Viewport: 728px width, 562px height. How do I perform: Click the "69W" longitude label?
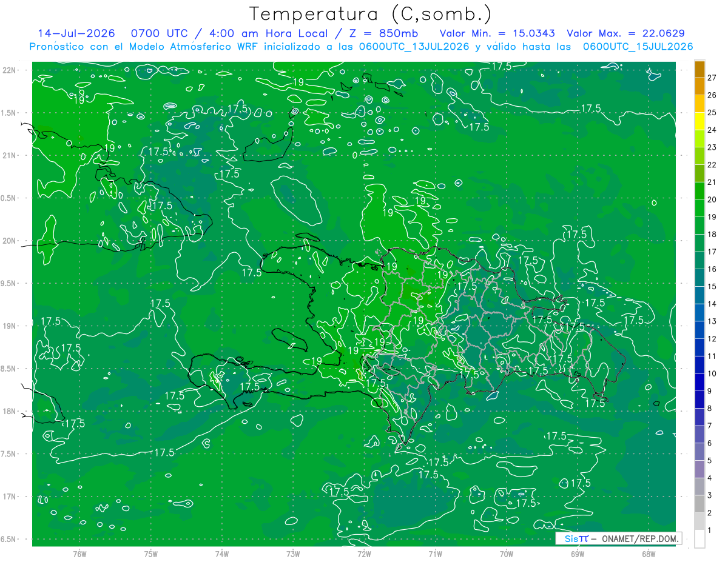[x=578, y=554]
